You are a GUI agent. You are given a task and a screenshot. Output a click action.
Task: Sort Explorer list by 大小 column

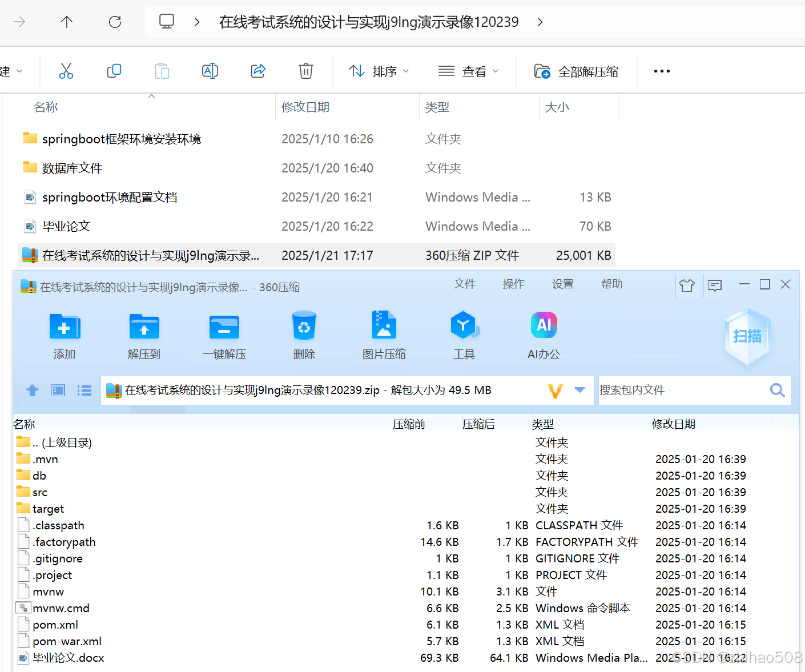click(x=557, y=107)
